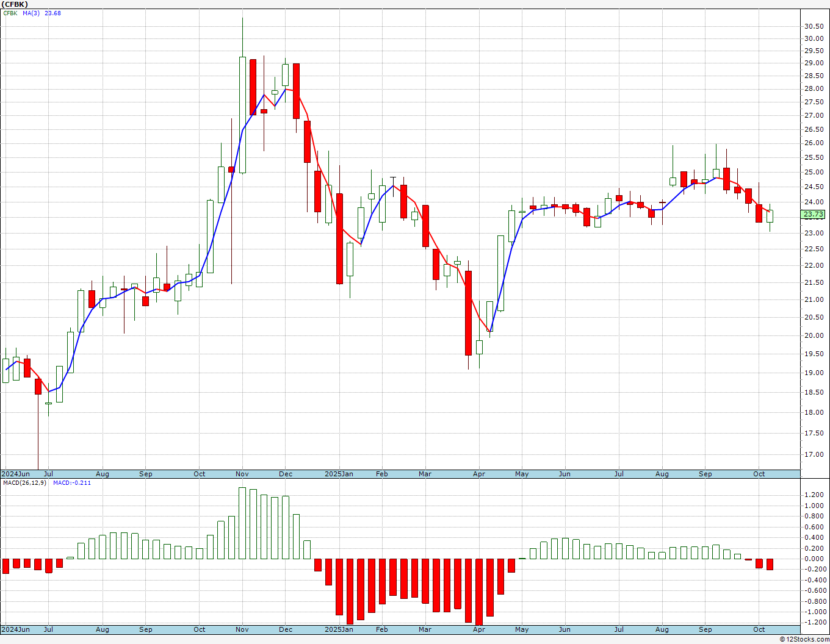Image resolution: width=830 pixels, height=644 pixels.
Task: Click the 0.400 MACD axis label
Action: click(x=814, y=537)
